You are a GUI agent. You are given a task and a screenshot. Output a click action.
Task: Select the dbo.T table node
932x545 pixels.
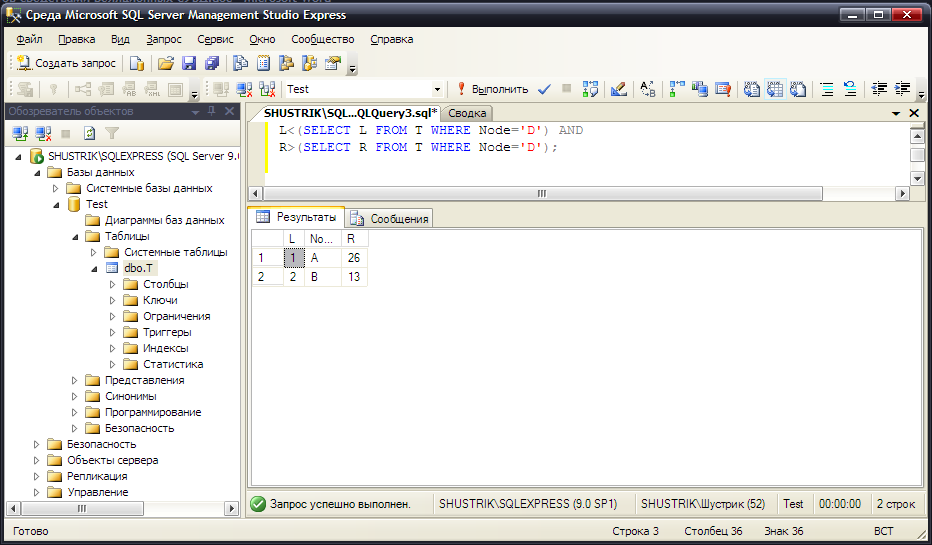click(138, 268)
